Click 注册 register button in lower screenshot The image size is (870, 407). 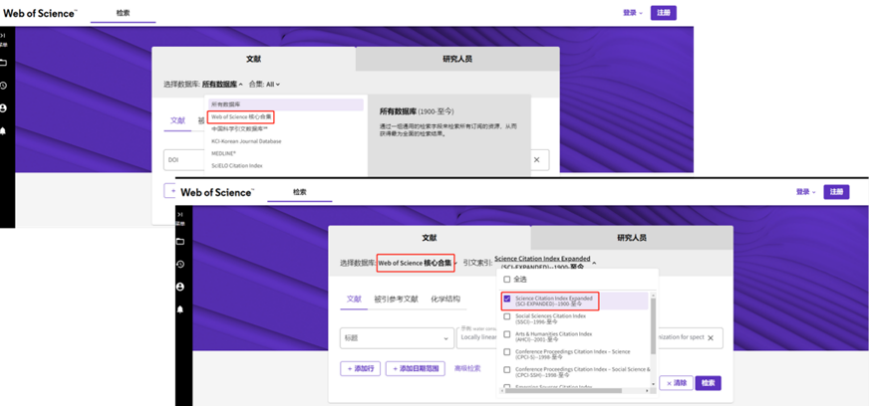[x=836, y=192]
